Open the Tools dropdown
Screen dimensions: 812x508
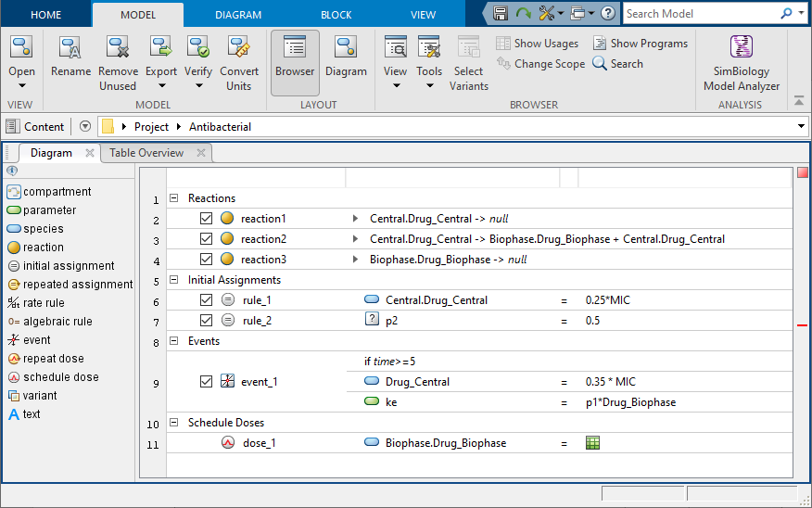point(430,86)
